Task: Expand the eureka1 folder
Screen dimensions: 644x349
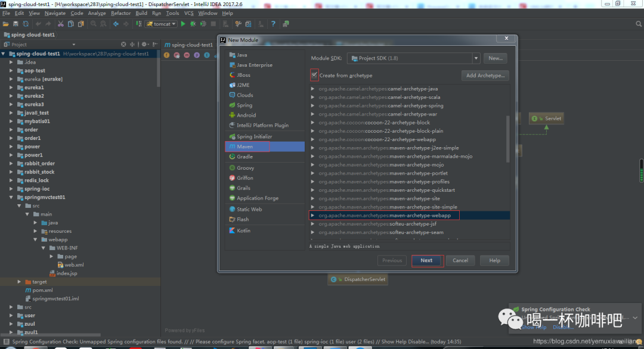Action: tap(11, 88)
